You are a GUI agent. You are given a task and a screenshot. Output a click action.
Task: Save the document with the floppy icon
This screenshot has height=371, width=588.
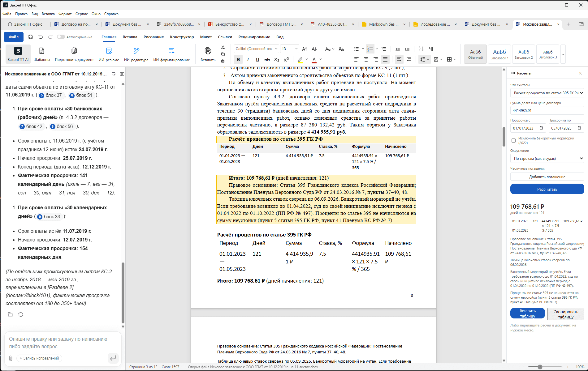tap(31, 37)
